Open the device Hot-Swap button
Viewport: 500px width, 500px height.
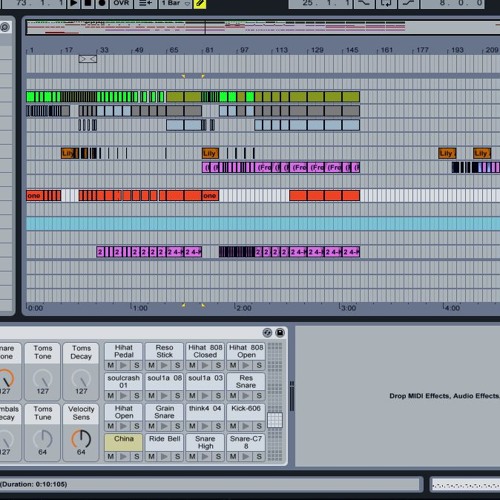pyautogui.click(x=267, y=333)
